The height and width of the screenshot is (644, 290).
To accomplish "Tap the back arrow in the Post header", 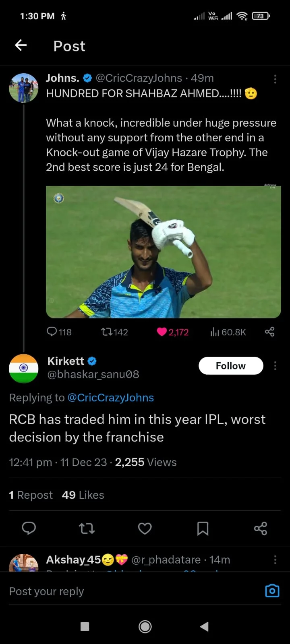I will 21,45.
